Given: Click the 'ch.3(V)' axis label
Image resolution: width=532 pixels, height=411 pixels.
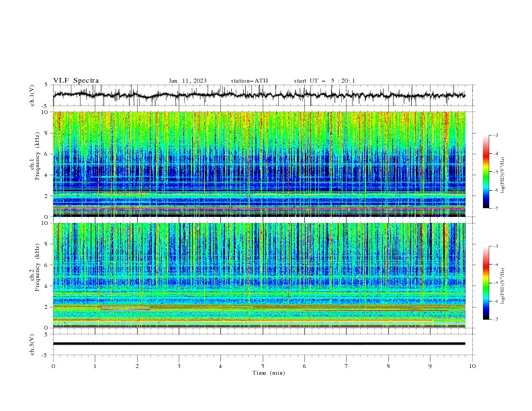Looking at the screenshot, I should point(32,345).
